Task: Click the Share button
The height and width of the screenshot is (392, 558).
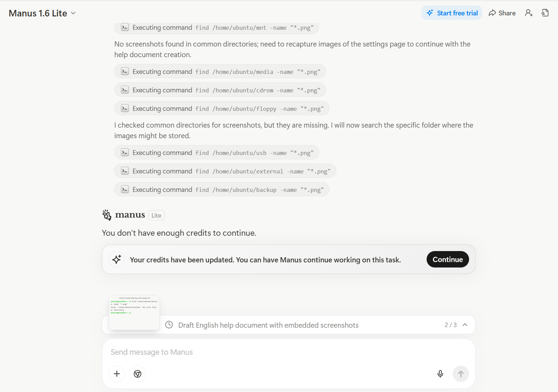Action: pyautogui.click(x=502, y=13)
